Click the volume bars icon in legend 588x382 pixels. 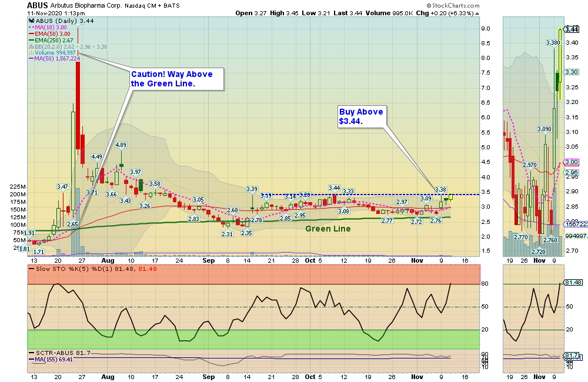32,53
